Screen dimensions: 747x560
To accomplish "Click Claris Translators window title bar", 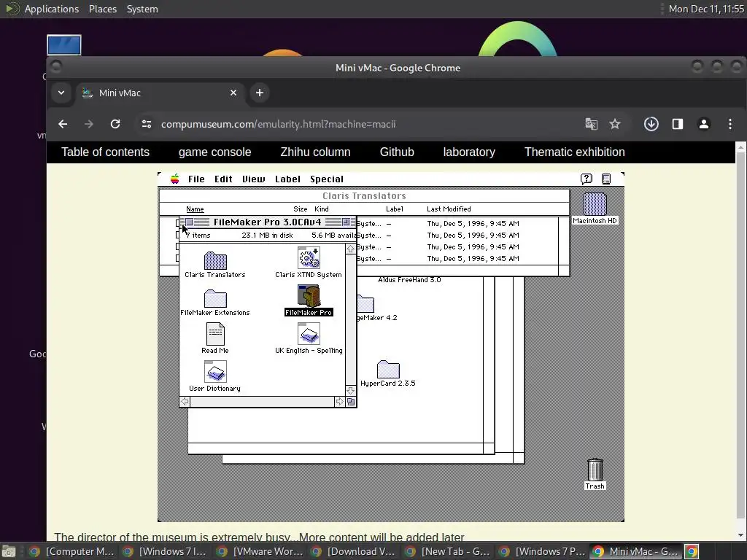I will tap(365, 195).
